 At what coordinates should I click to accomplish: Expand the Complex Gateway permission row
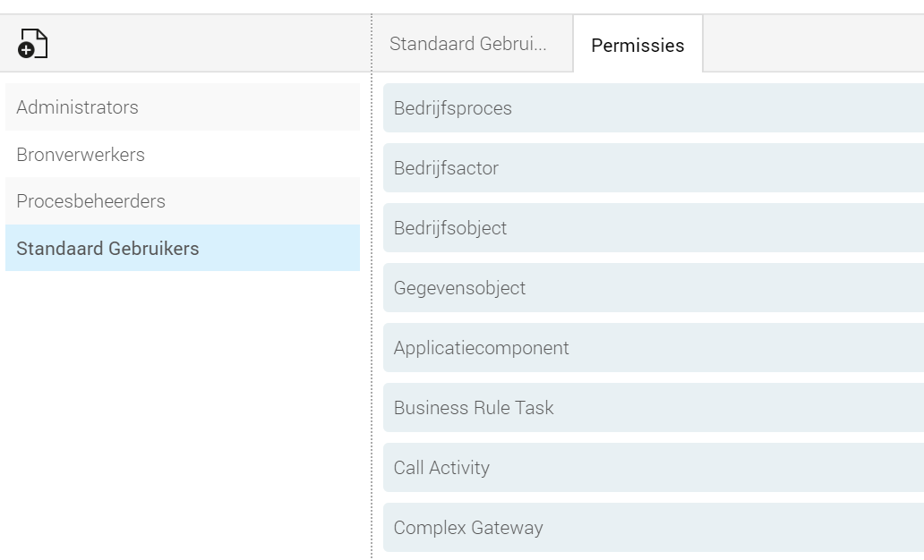pyautogui.click(x=654, y=528)
